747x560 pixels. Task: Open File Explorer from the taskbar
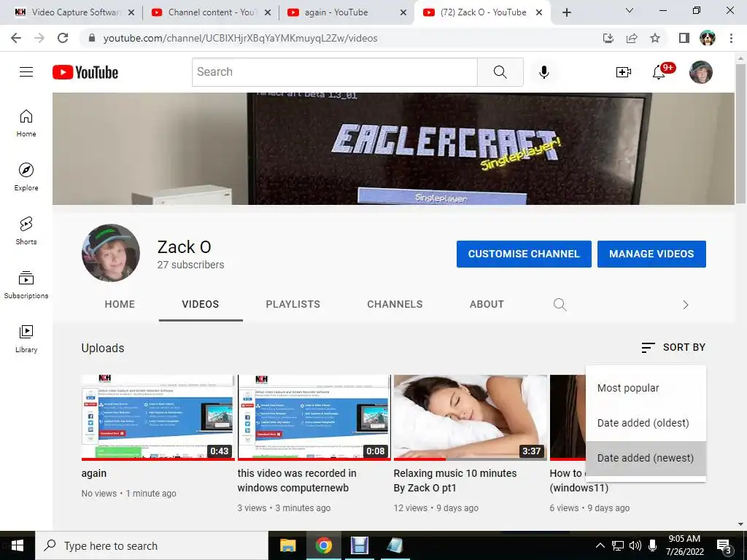click(287, 545)
